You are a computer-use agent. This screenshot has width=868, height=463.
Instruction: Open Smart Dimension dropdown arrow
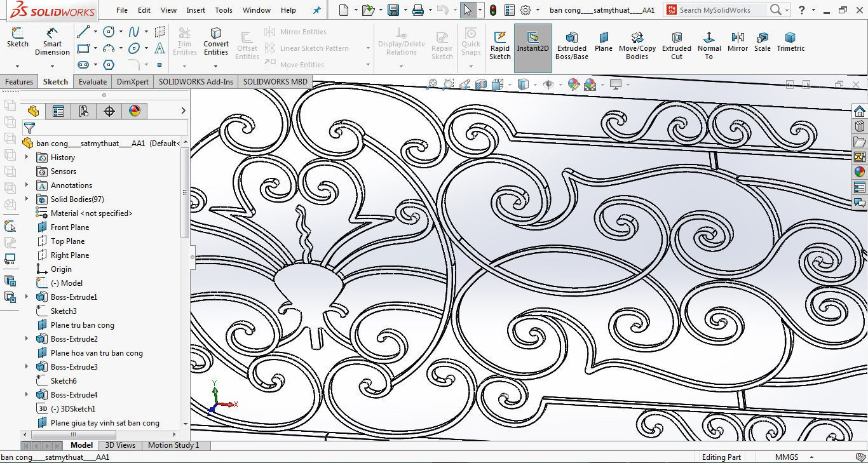[x=52, y=66]
